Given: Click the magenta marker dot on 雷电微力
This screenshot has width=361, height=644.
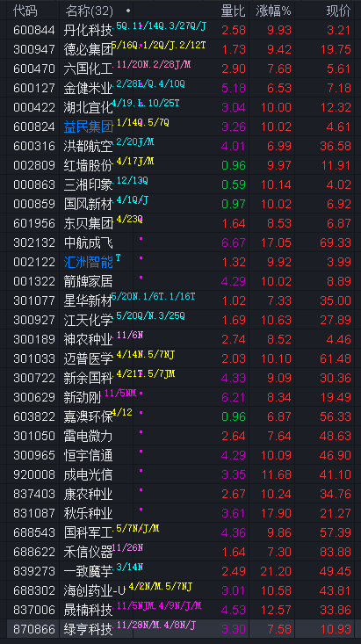Looking at the screenshot, I should [141, 431].
